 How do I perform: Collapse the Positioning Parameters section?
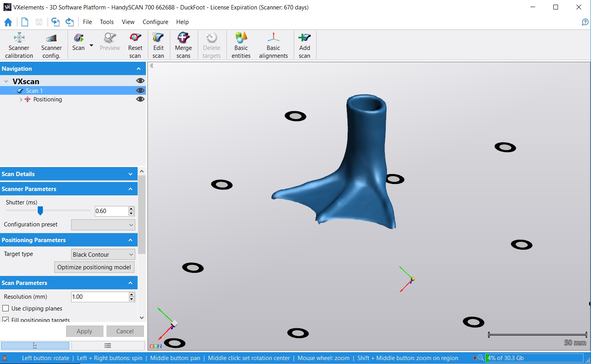pos(131,240)
